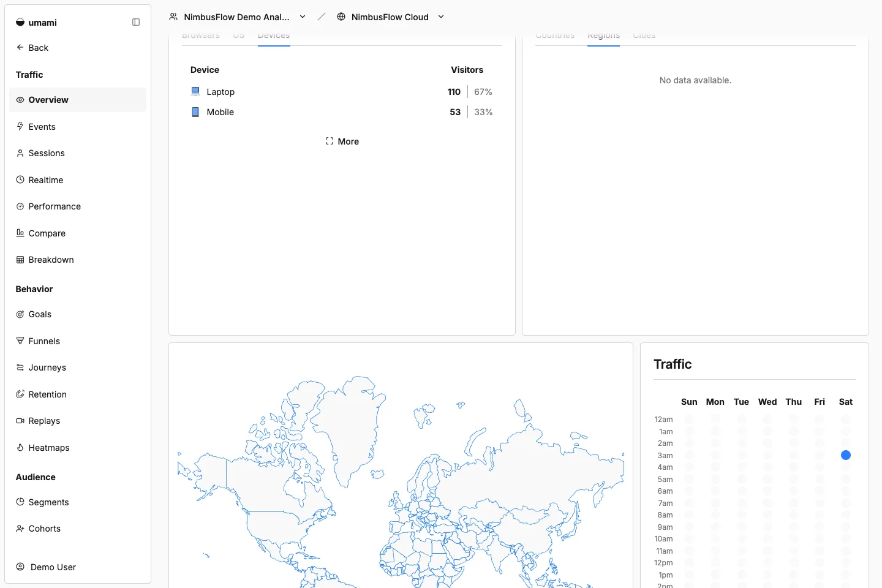882x588 pixels.
Task: Click the Back arrow icon
Action: pyautogui.click(x=20, y=47)
